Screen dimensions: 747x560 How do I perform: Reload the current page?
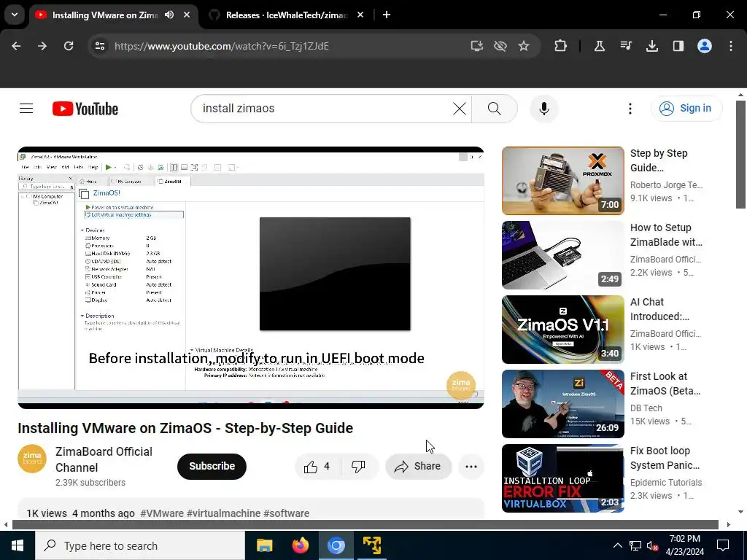coord(69,46)
